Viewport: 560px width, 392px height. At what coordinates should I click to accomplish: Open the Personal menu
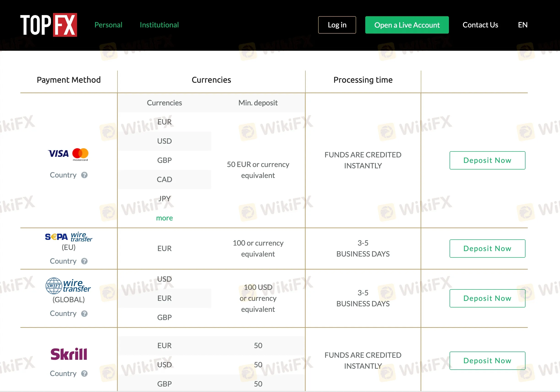(108, 25)
